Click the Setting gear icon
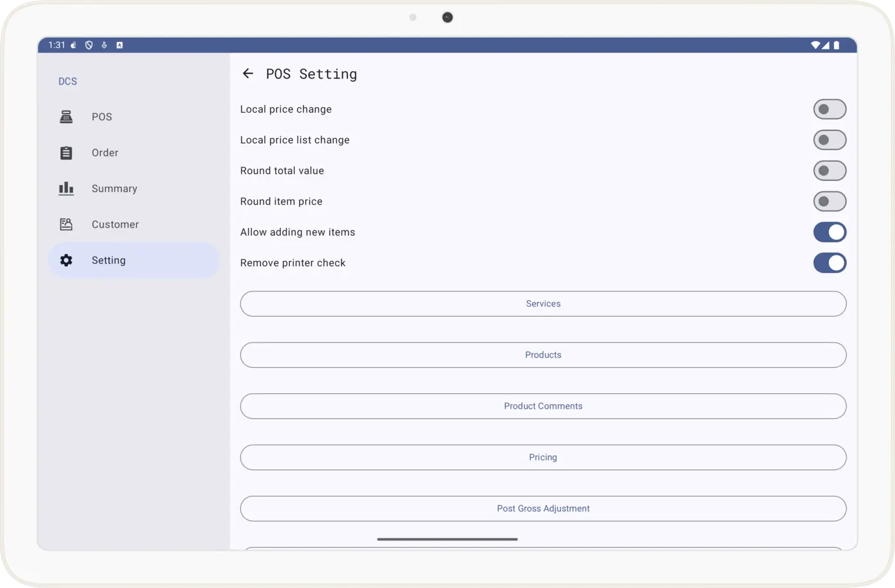This screenshot has height=588, width=895. 66,260
